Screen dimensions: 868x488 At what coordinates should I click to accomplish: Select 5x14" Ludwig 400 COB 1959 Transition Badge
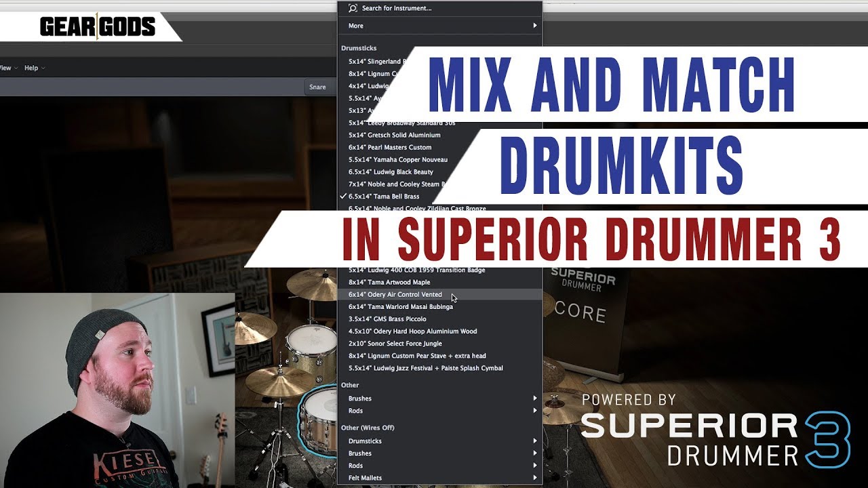(x=439, y=270)
